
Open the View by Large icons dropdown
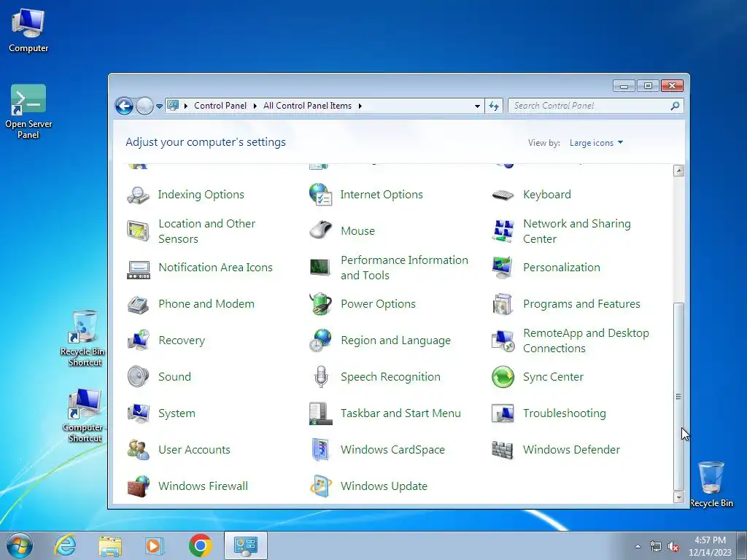596,143
